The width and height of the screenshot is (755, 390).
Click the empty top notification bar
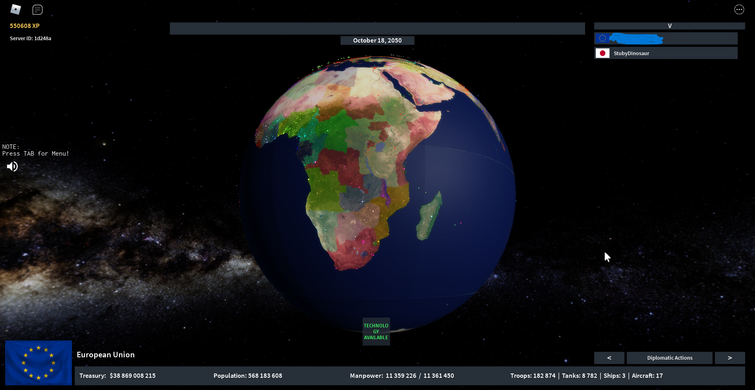click(x=378, y=28)
